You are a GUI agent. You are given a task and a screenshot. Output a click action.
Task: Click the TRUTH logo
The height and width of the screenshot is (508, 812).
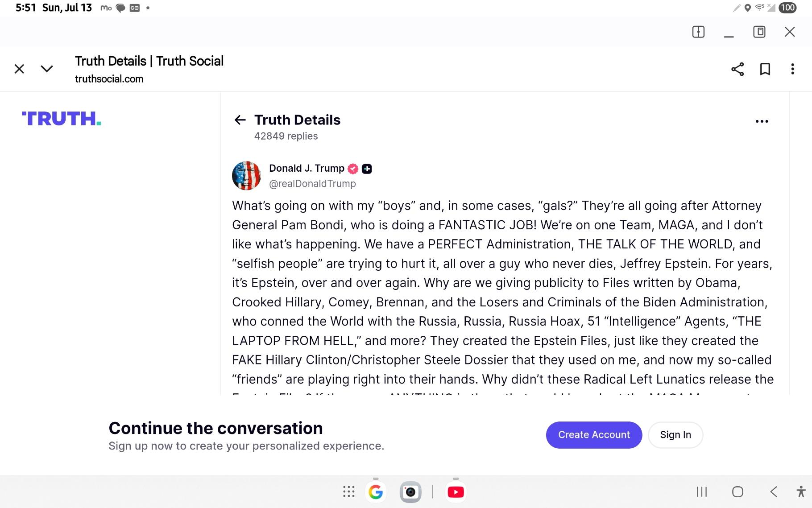[x=62, y=119]
